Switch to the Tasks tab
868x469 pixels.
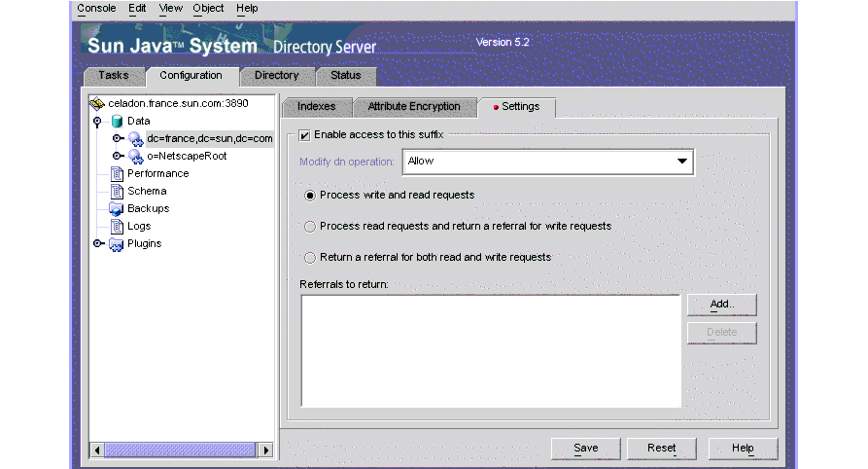point(114,76)
